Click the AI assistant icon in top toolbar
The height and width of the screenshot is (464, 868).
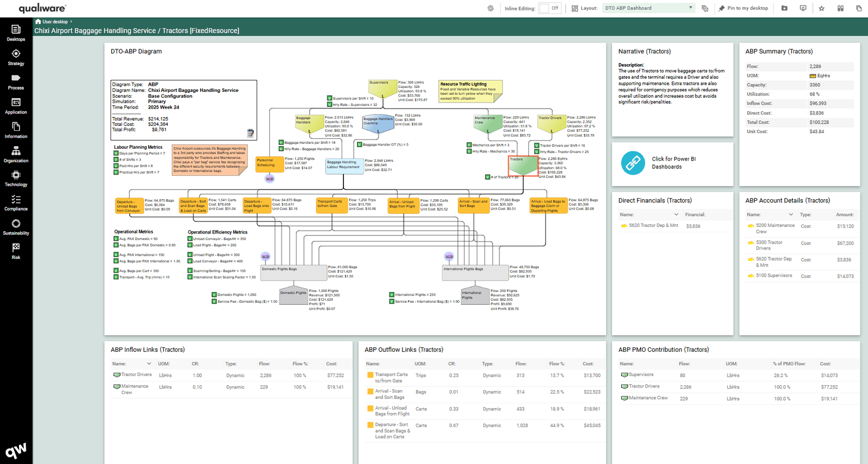(x=490, y=8)
